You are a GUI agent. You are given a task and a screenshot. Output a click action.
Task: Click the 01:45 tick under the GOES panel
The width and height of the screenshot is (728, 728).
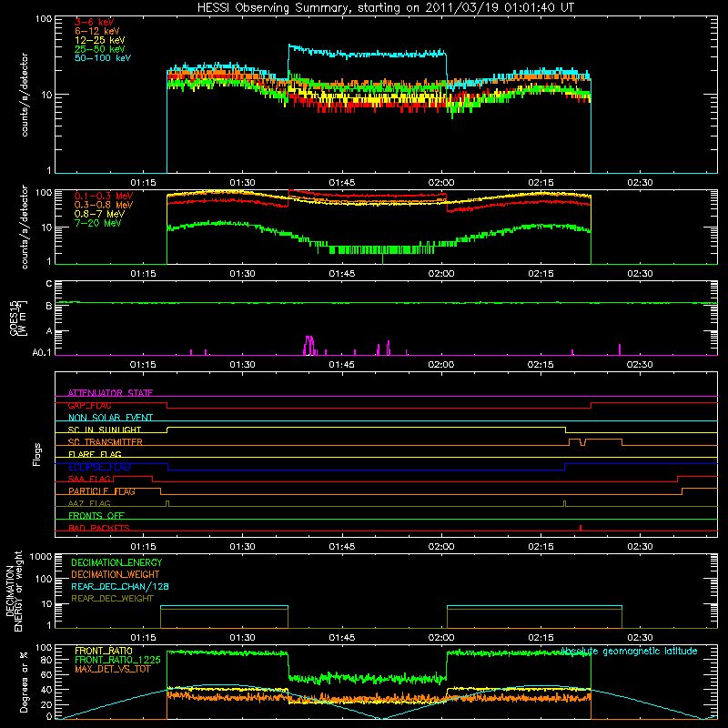point(342,365)
